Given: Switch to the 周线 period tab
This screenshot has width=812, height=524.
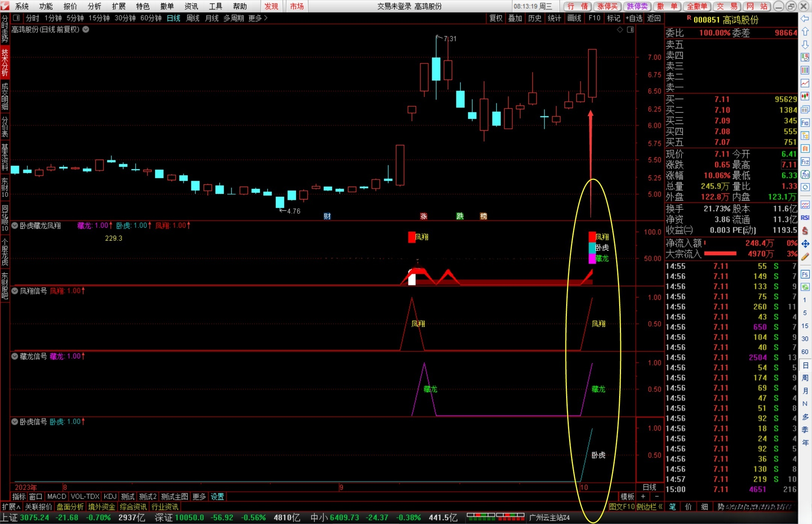Looking at the screenshot, I should coord(192,18).
